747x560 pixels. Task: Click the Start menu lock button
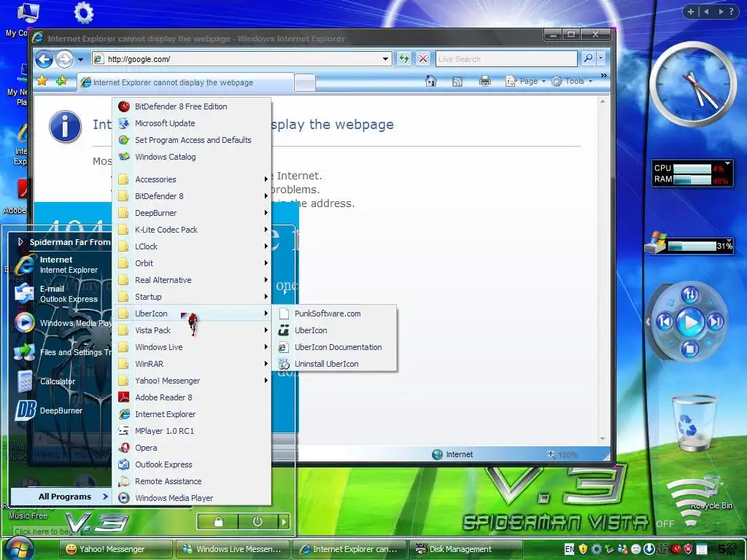point(217,522)
